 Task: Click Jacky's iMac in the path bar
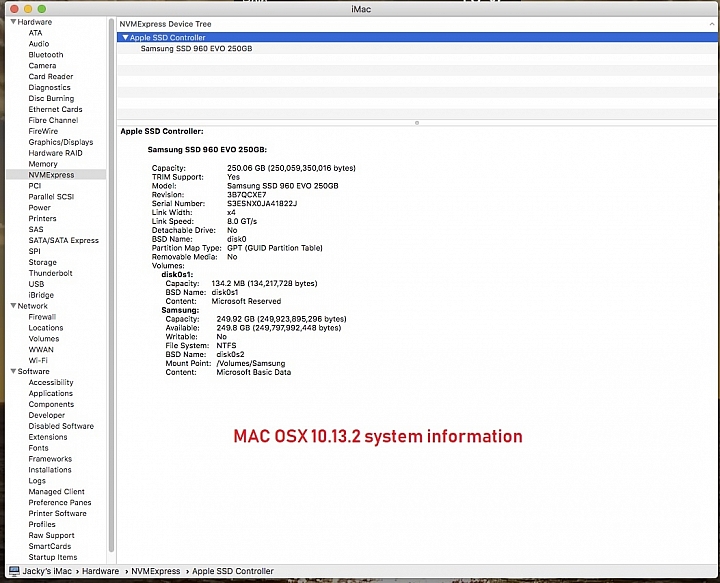(47, 571)
